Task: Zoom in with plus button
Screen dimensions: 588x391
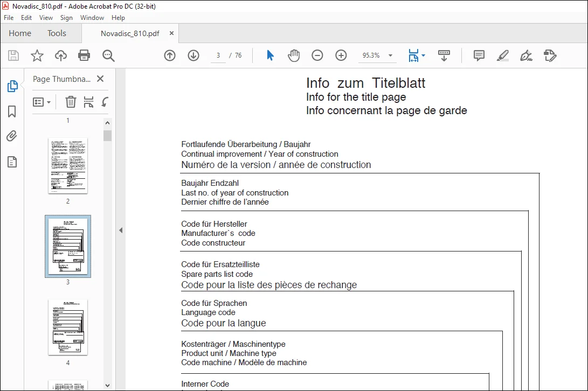Action: pos(341,55)
